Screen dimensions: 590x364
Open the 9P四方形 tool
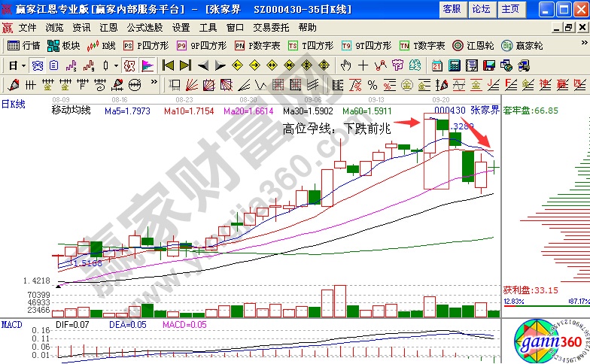click(x=202, y=46)
